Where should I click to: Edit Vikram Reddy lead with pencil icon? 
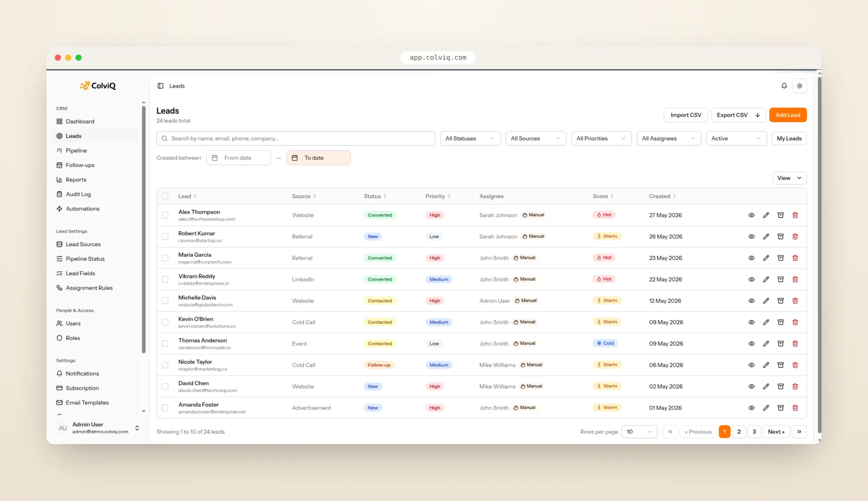766,279
